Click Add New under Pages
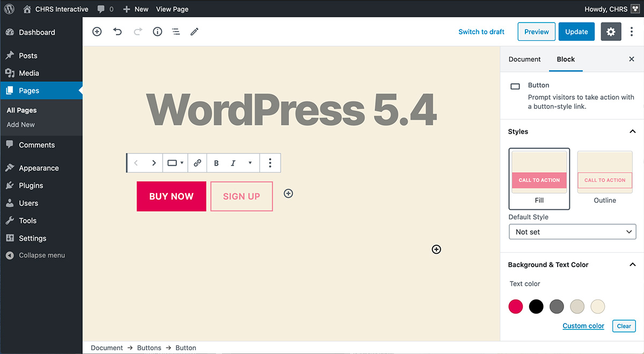 [x=20, y=124]
